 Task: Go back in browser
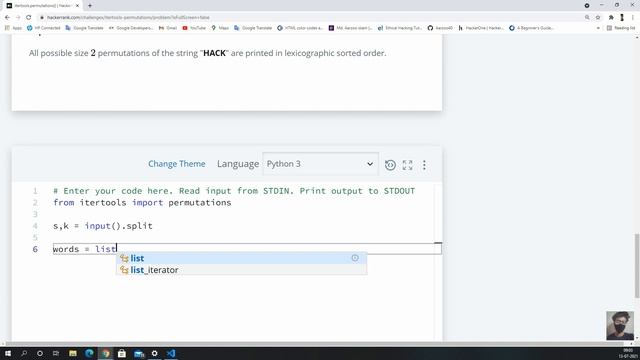click(7, 18)
